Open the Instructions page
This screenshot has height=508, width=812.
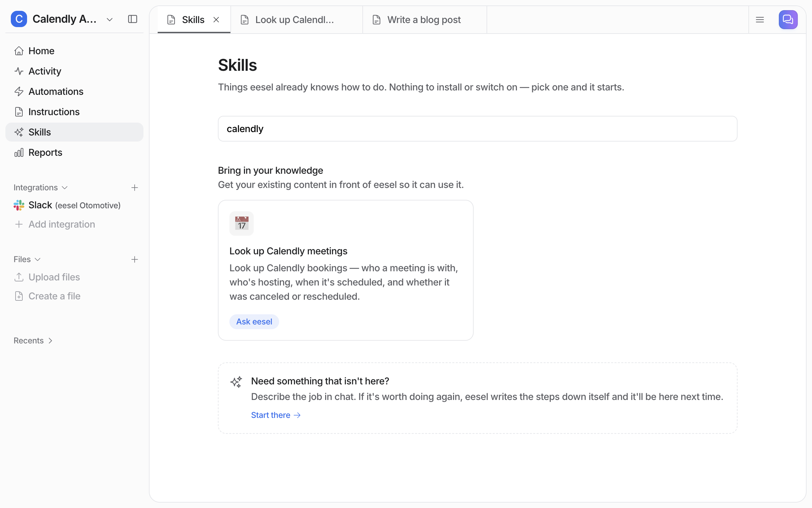pyautogui.click(x=74, y=112)
